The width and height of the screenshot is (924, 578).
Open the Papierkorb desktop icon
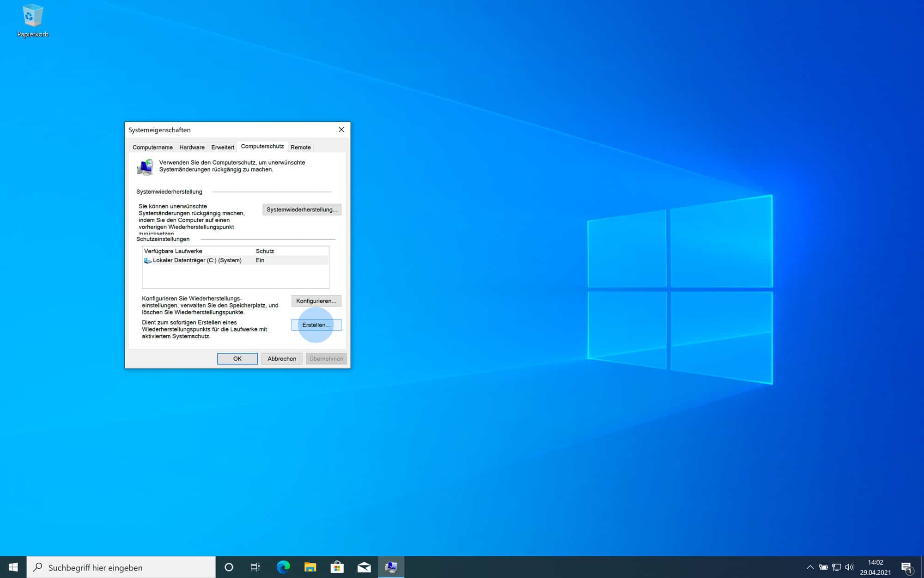click(x=32, y=21)
